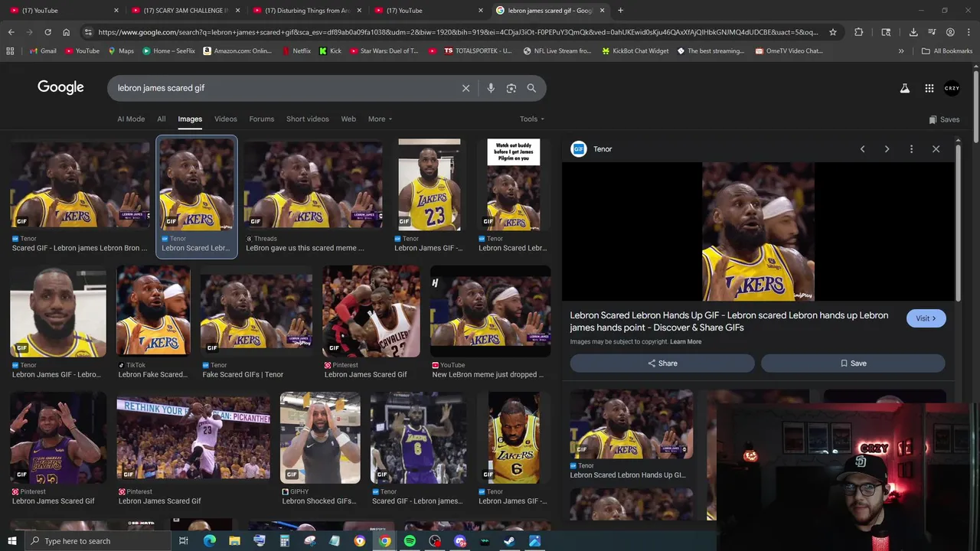Click the Learn More copyright link
The height and width of the screenshot is (551, 980).
(685, 342)
